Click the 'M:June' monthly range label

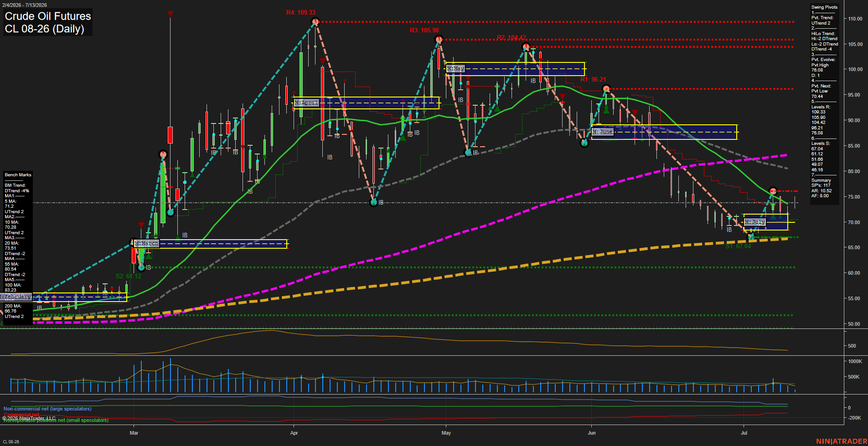pos(603,132)
